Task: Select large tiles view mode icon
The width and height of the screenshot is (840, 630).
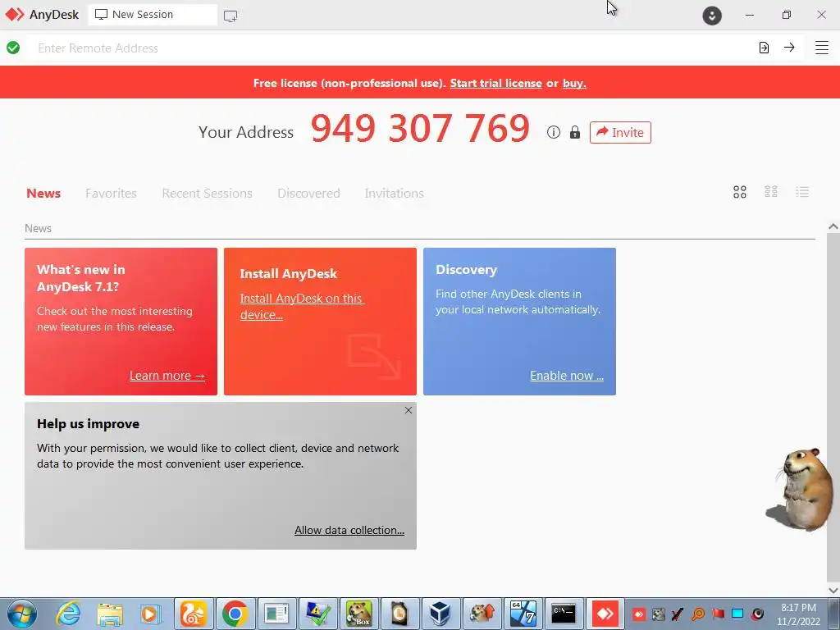Action: pos(739,192)
